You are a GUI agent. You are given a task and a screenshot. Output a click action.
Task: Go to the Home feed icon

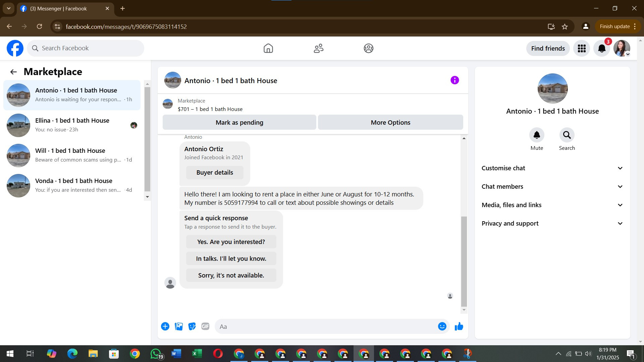point(268,48)
